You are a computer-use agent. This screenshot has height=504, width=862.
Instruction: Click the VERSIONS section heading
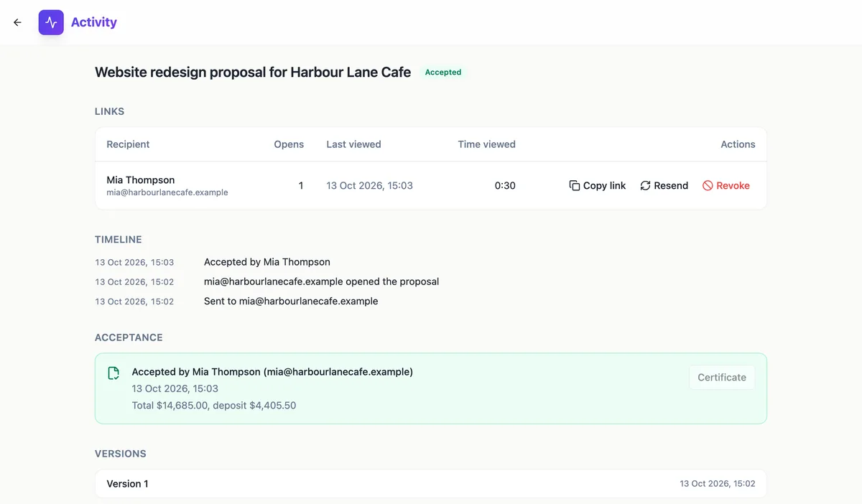pos(121,454)
